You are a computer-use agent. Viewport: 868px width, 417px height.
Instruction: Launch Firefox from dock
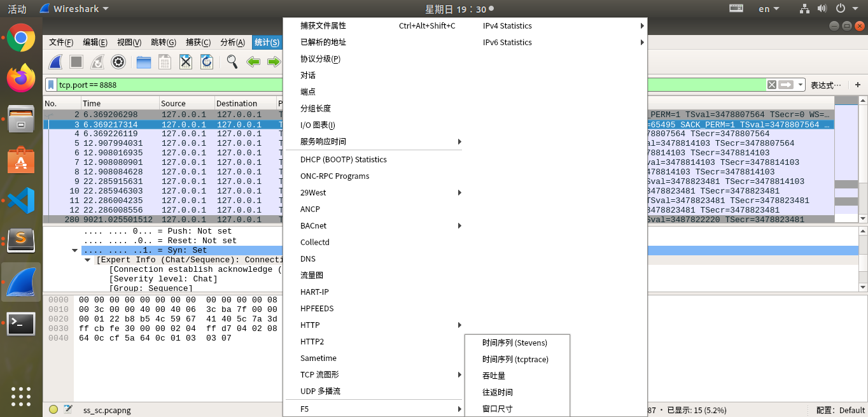pyautogui.click(x=21, y=79)
